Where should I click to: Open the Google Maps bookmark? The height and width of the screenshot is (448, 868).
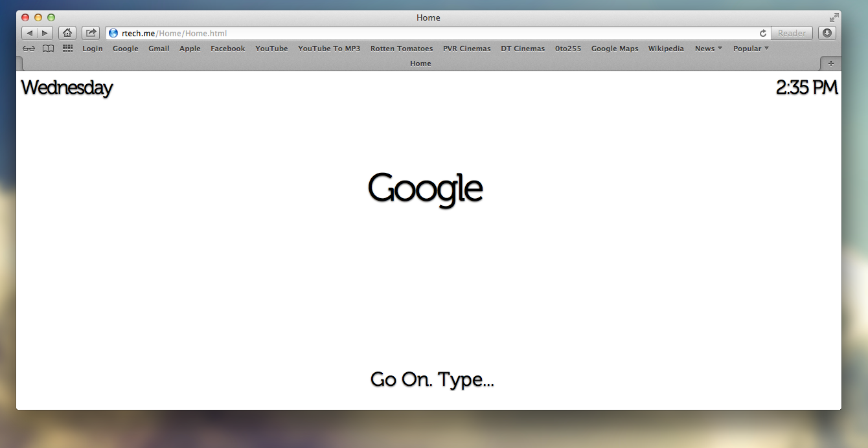click(615, 49)
